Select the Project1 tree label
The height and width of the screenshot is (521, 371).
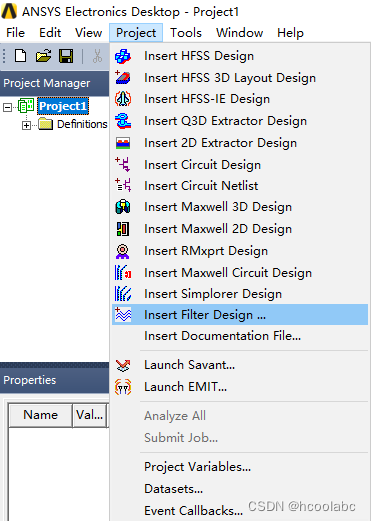tap(63, 106)
